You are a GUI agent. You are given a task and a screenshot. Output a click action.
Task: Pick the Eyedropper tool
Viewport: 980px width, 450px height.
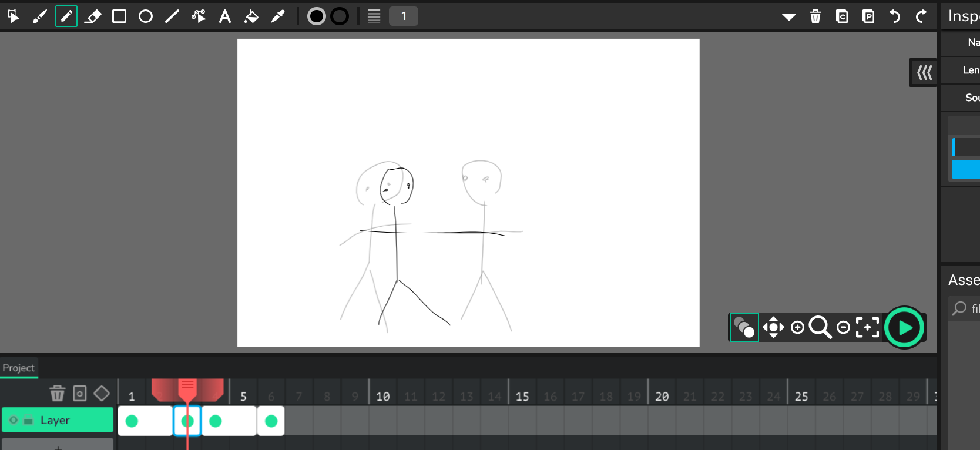(278, 16)
